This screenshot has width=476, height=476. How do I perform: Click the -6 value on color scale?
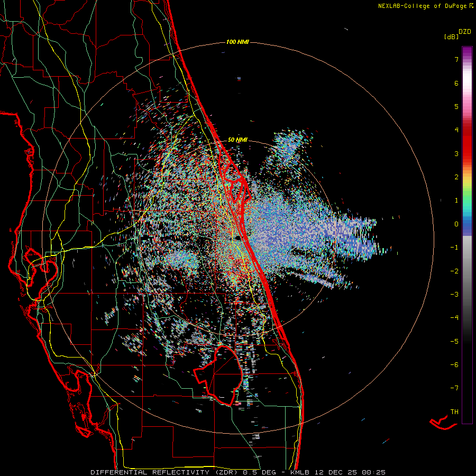tap(454, 365)
